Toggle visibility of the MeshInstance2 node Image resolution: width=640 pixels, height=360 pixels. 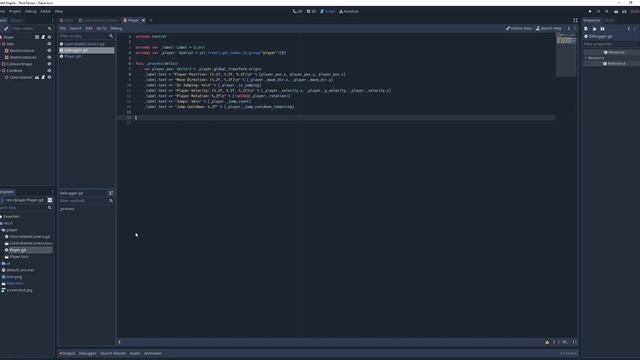pos(49,57)
